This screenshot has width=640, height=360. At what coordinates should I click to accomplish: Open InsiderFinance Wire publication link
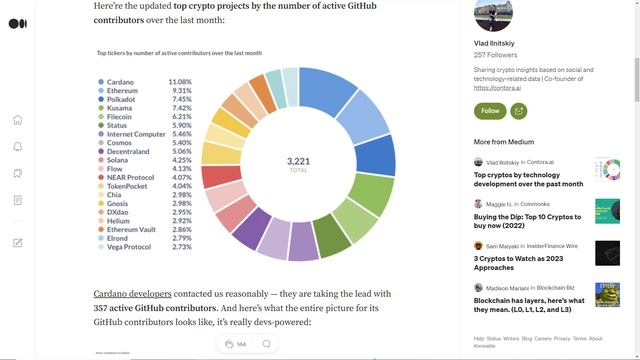click(x=552, y=246)
